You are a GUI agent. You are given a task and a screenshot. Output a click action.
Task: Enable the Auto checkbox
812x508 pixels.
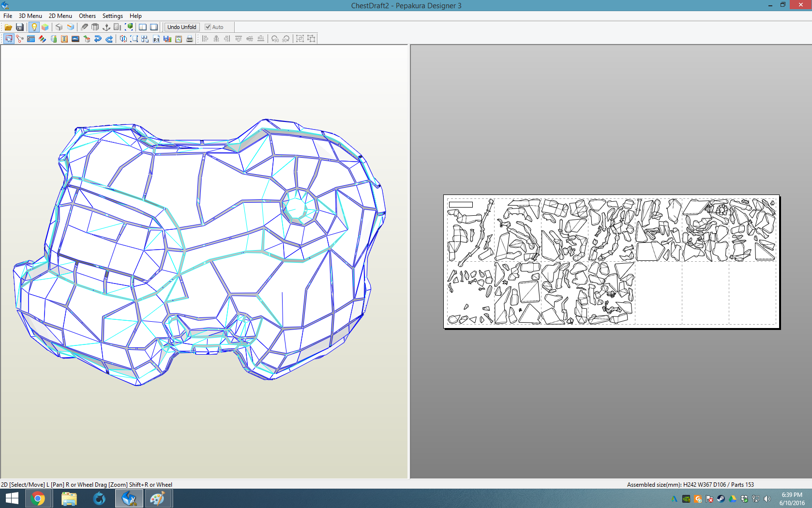[x=208, y=27]
